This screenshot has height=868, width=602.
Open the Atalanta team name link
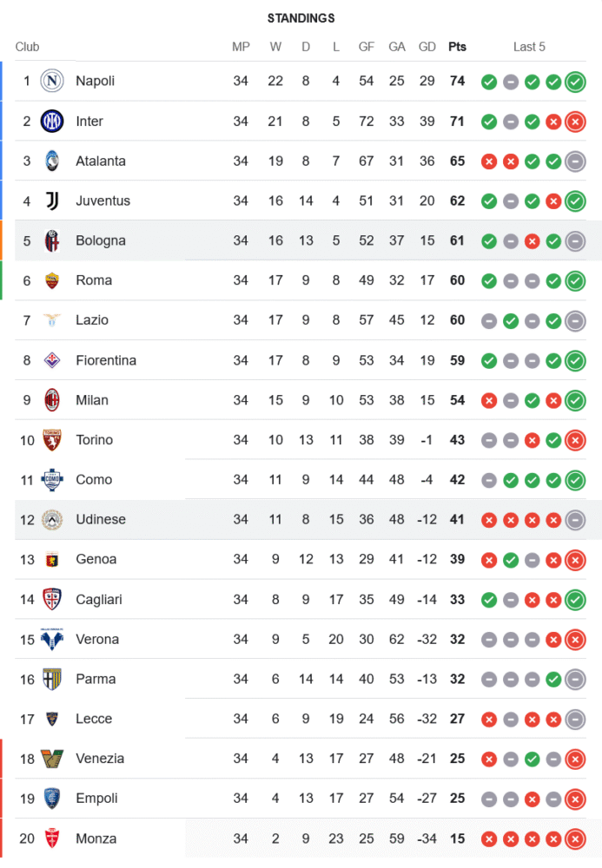(x=101, y=161)
